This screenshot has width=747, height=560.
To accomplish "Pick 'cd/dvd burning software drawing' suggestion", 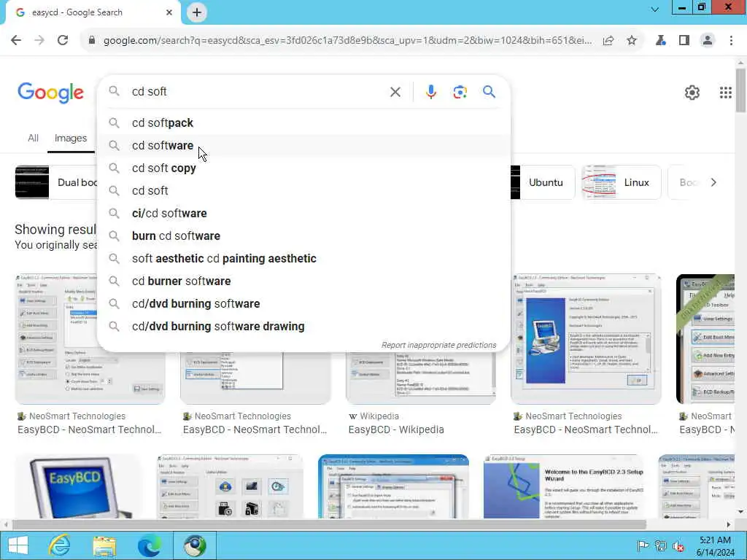I will 303,326.
